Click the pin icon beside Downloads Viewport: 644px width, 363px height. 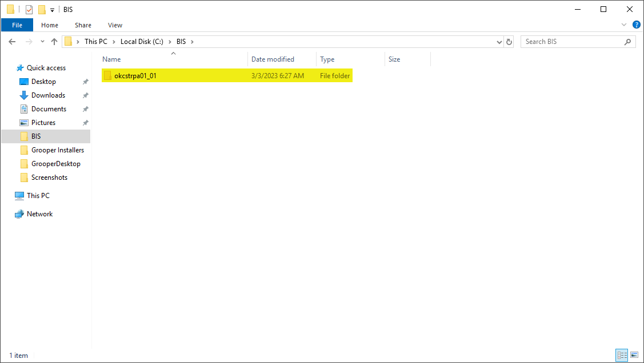(x=86, y=95)
